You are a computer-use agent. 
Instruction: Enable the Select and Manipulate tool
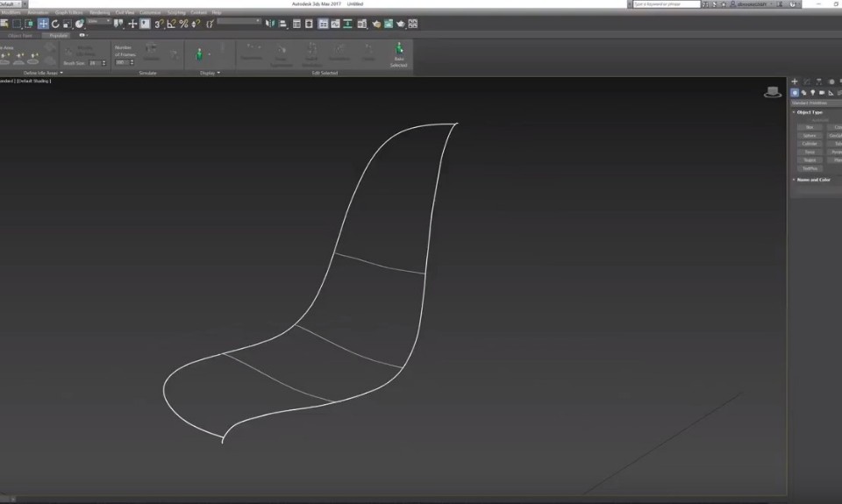tap(132, 24)
